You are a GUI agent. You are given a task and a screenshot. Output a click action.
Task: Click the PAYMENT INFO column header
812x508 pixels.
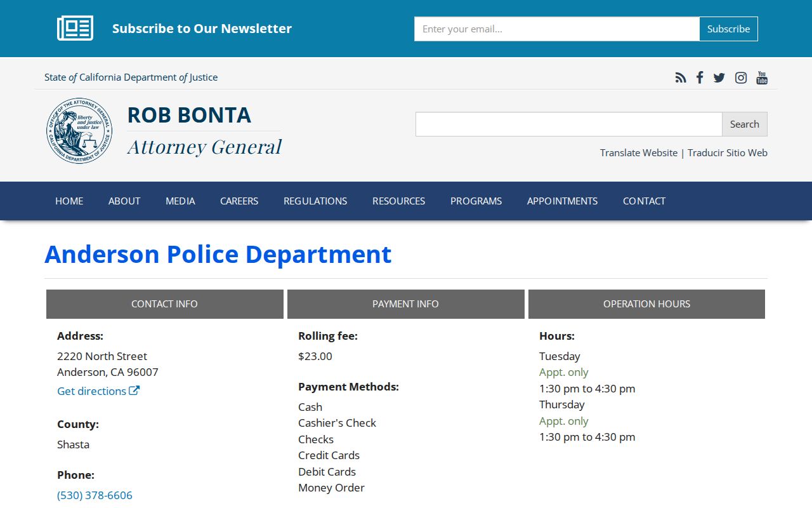click(x=406, y=304)
